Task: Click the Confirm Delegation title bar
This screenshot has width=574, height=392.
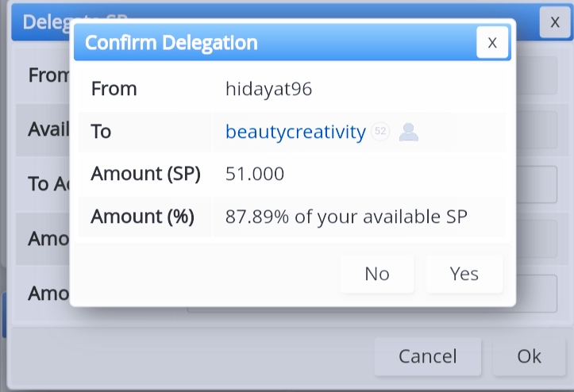Action: pos(275,42)
